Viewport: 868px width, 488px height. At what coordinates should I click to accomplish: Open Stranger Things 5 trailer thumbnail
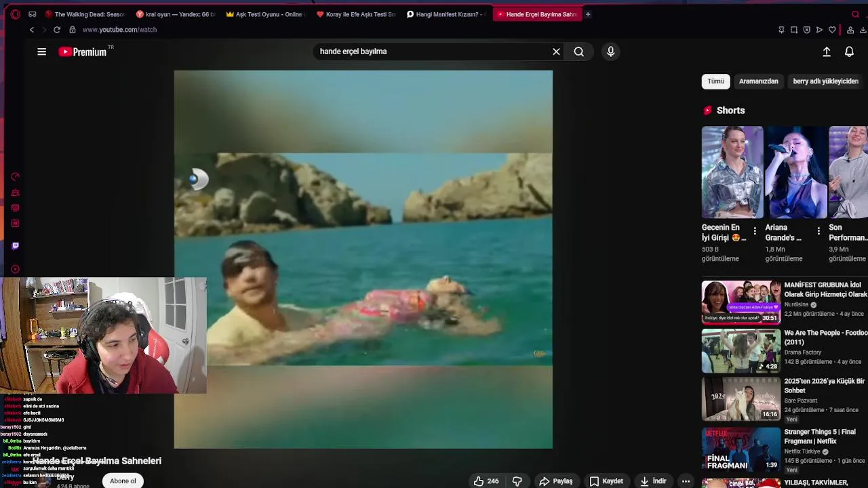[741, 449]
